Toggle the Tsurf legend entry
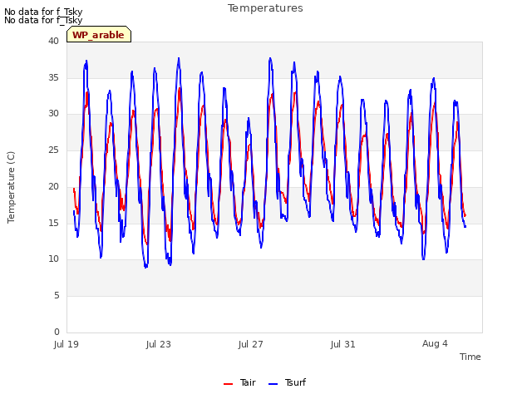 [x=287, y=382]
